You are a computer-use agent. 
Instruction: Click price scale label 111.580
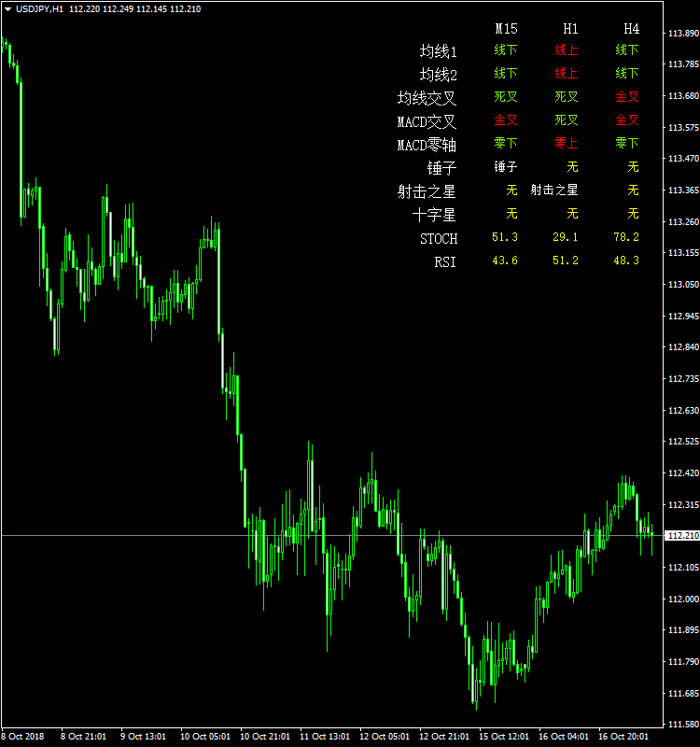click(x=683, y=725)
